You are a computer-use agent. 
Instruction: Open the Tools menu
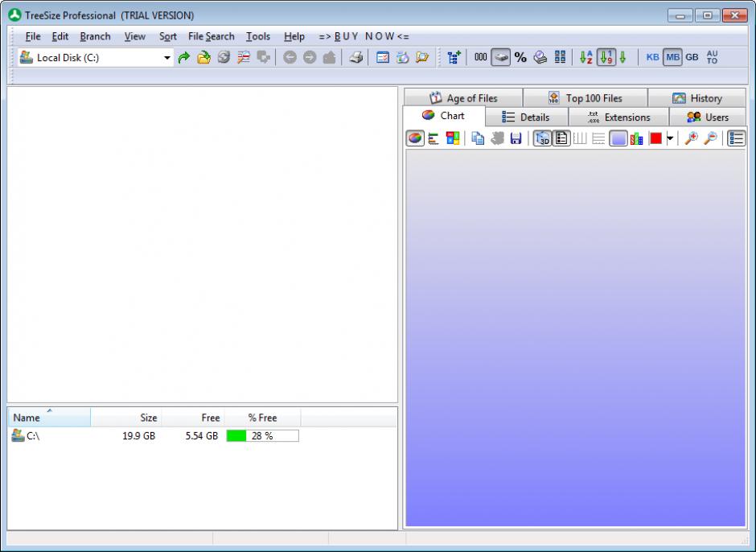(258, 37)
